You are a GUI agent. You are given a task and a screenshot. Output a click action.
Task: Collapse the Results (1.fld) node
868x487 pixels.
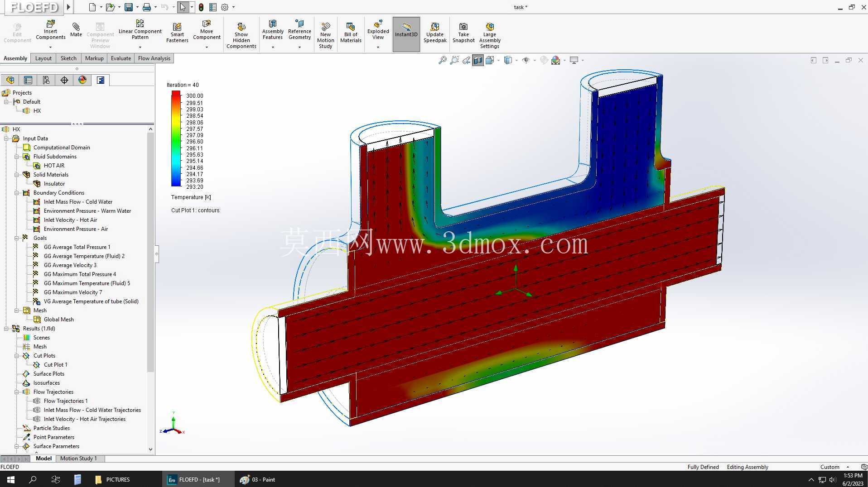[6, 329]
